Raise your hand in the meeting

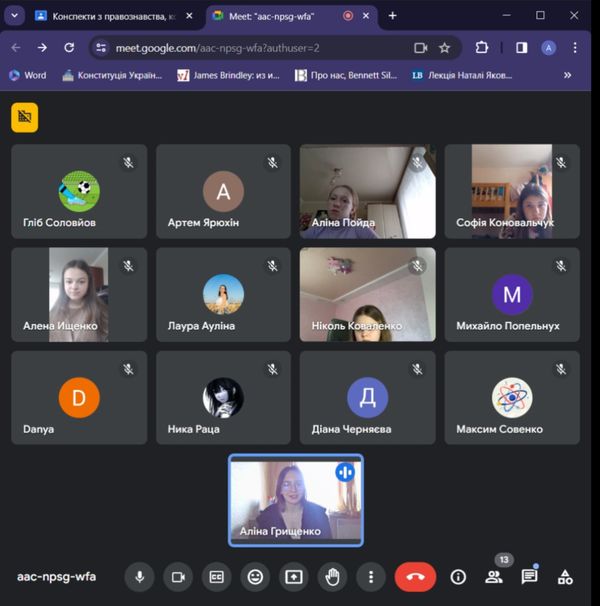(x=332, y=577)
